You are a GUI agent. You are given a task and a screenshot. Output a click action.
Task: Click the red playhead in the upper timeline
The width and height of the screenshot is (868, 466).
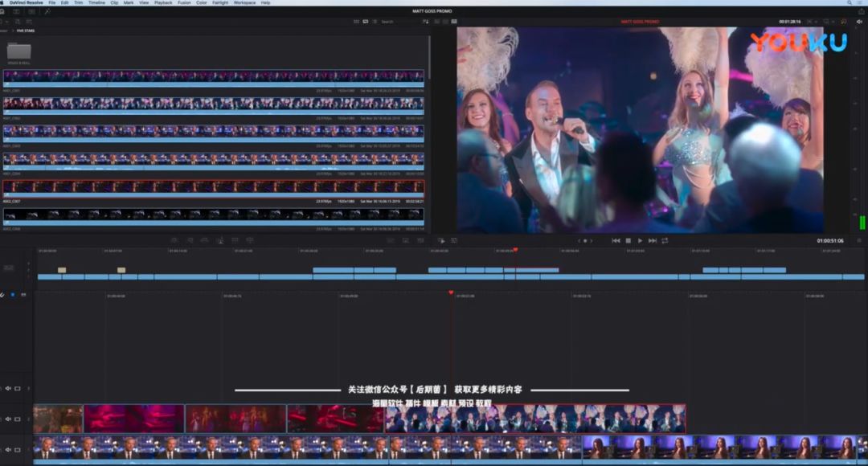[515, 251]
